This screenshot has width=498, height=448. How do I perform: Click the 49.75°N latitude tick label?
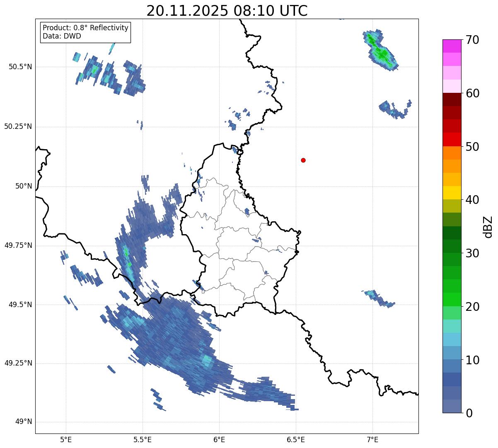click(18, 245)
